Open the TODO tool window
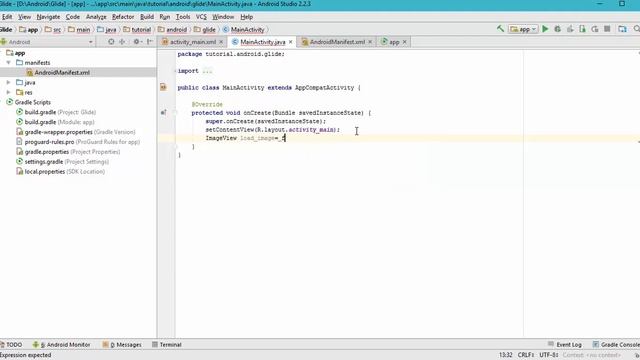The image size is (640, 360). 11,344
